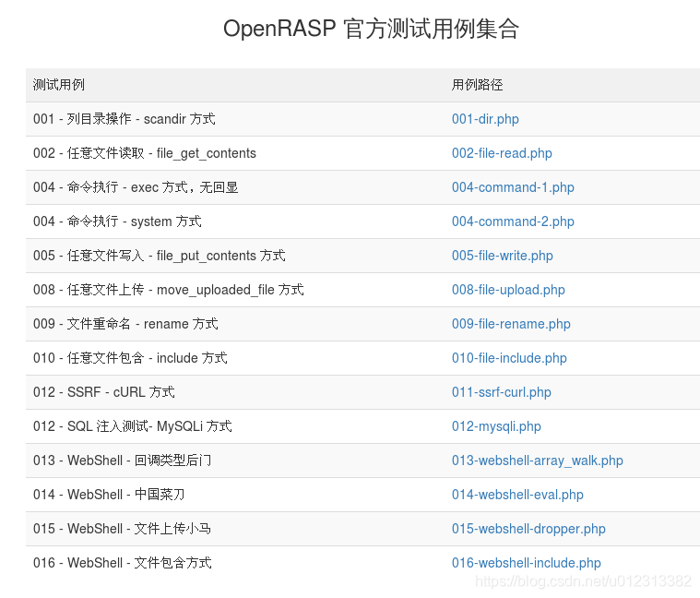Open the 005-file-write.php link

pyautogui.click(x=503, y=256)
